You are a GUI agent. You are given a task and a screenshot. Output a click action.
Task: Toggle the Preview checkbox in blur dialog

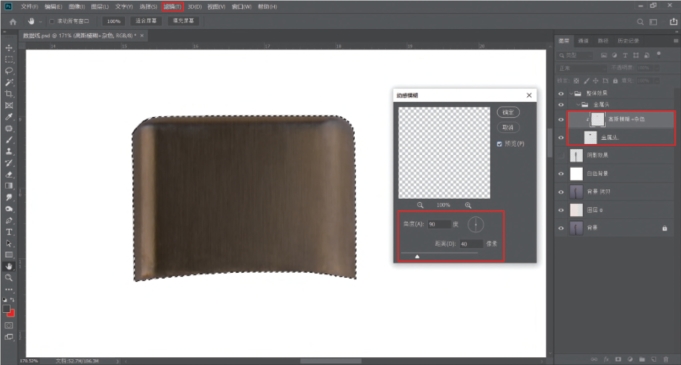(499, 144)
